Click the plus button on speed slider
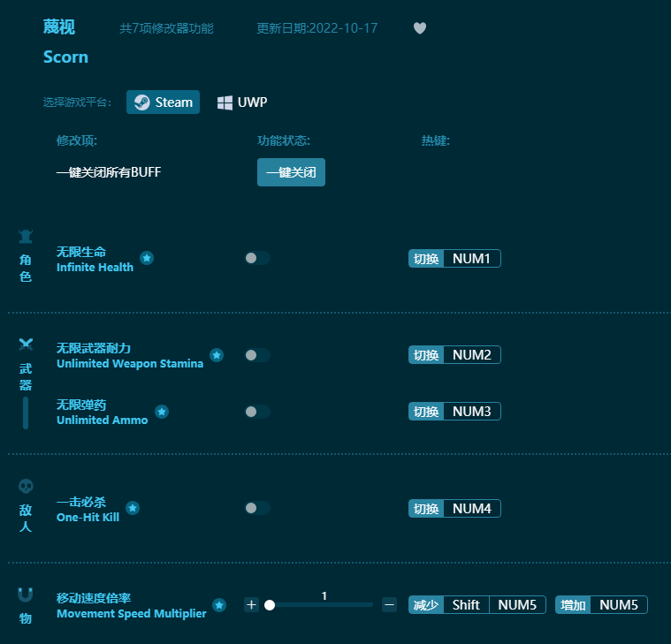The image size is (671, 644). pyautogui.click(x=252, y=604)
